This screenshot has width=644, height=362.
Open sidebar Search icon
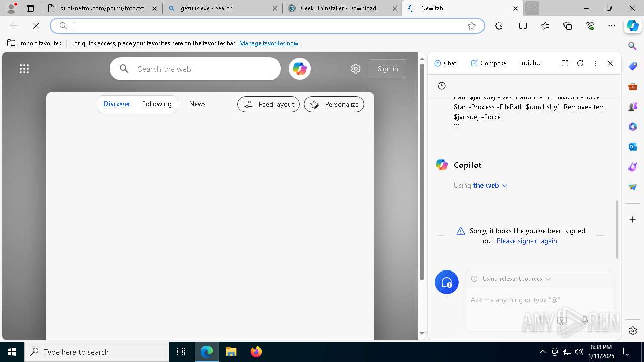(633, 46)
